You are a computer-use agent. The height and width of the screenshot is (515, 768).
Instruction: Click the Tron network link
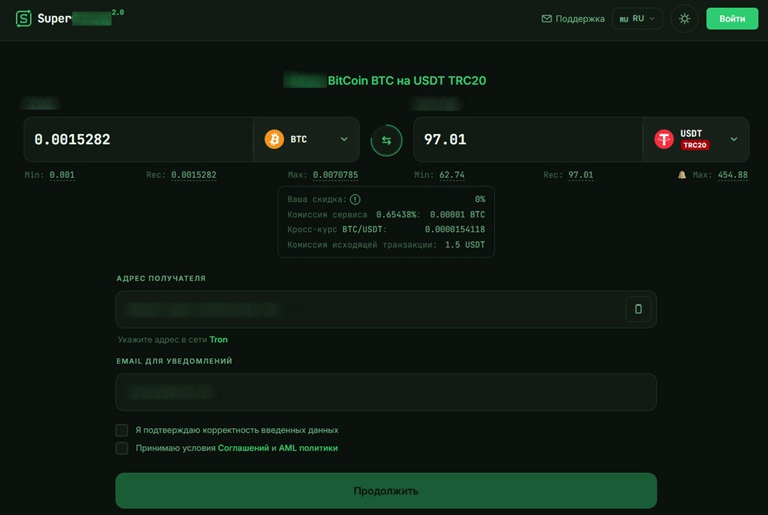pos(218,340)
